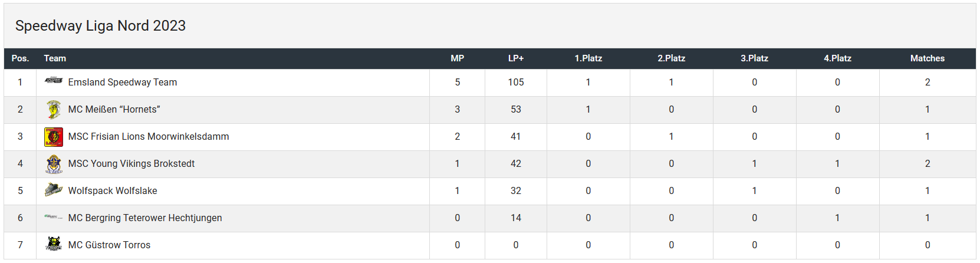Screen dimensions: 980x263
Task: Click the Wolfspack Wolfslake logo
Action: (x=54, y=190)
